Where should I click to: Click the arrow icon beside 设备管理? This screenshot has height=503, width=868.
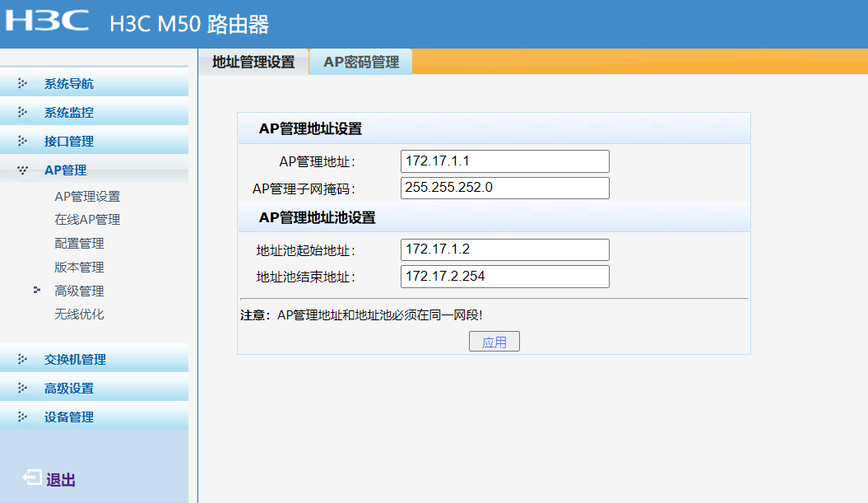(22, 417)
